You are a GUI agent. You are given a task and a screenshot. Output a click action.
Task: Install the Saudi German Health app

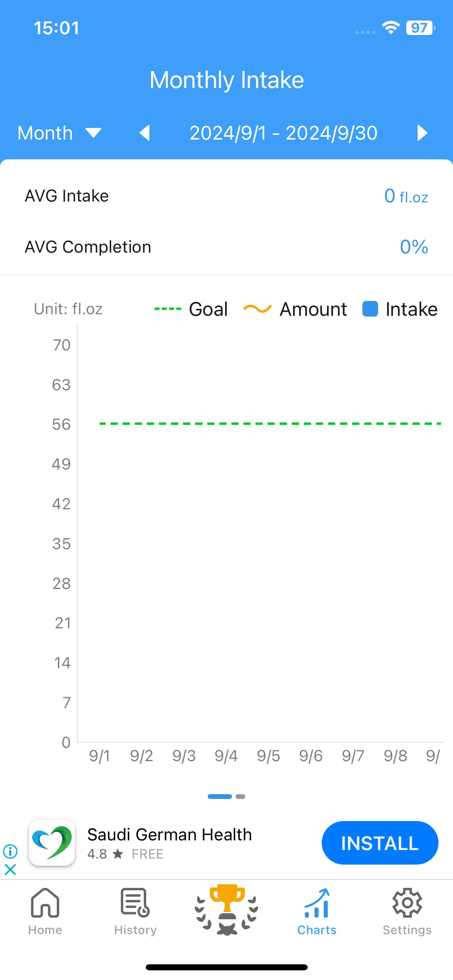pyautogui.click(x=380, y=843)
